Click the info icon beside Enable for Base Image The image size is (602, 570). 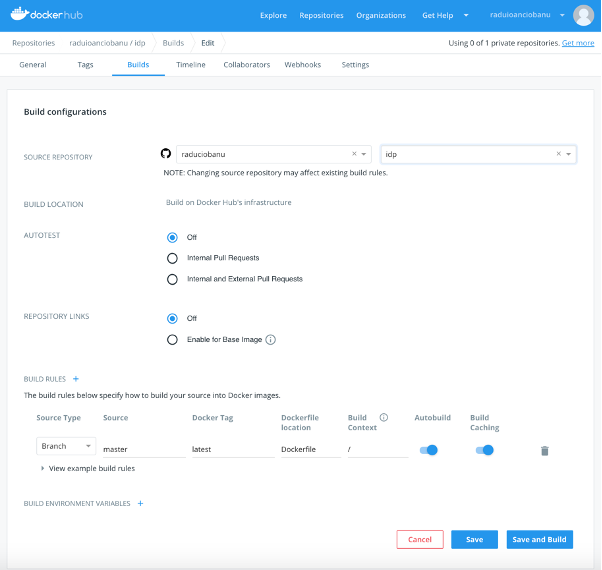point(271,339)
